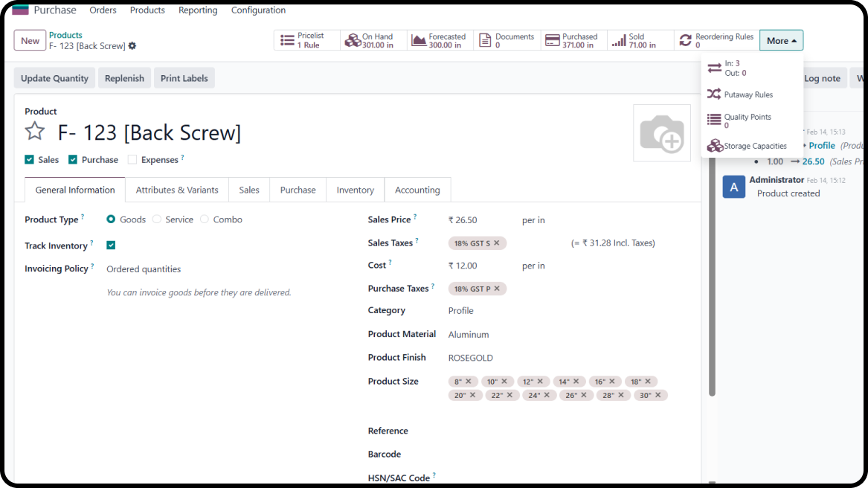Click the favorite star next to product name
The width and height of the screenshot is (868, 488).
point(35,132)
